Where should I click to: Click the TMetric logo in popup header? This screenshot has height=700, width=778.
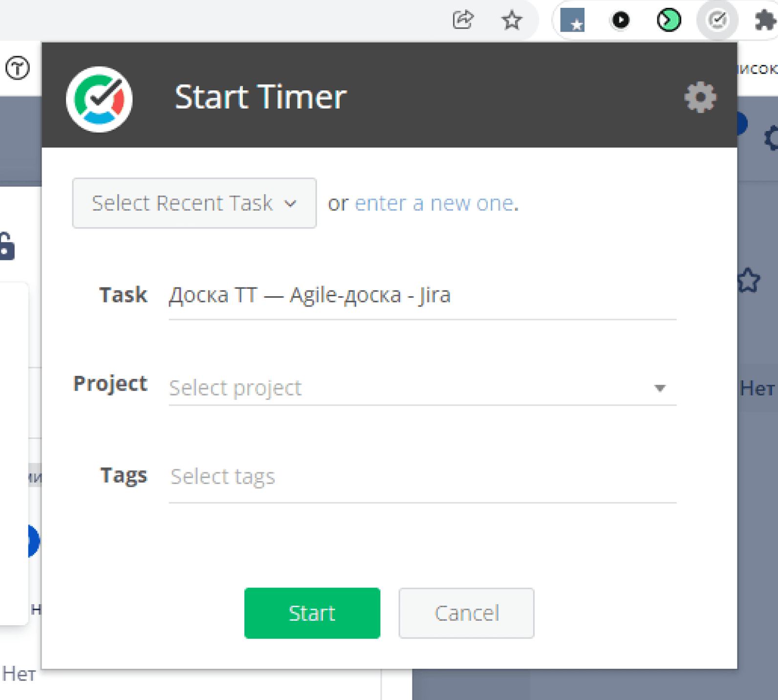coord(99,99)
